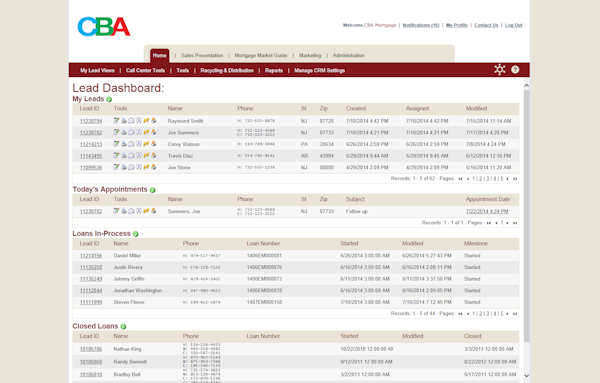600x383 pixels.
Task: Click the green icon next to My Leads
Action: pos(109,99)
